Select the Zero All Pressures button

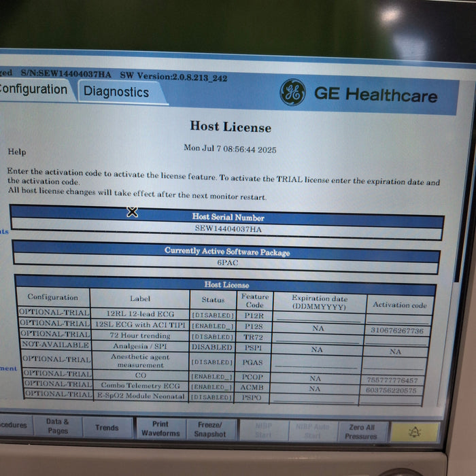pos(362,431)
